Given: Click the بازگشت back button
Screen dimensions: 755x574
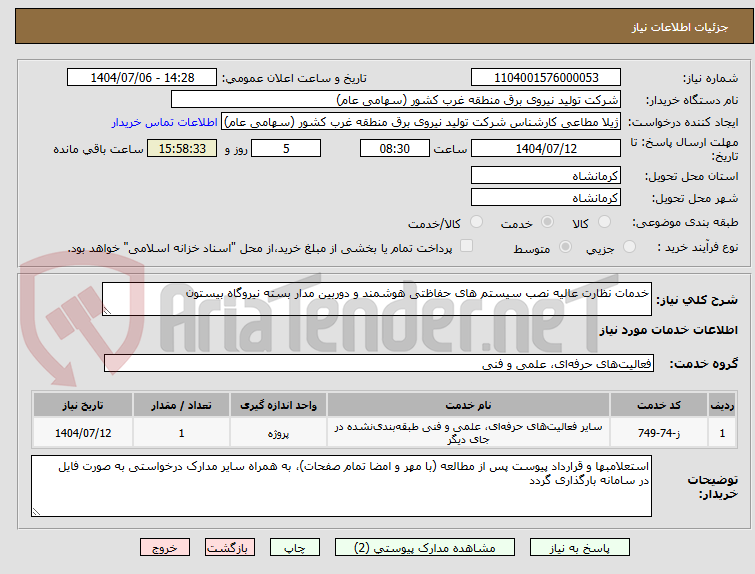Looking at the screenshot, I should pos(230,548).
